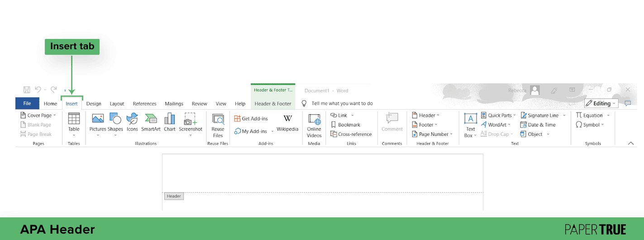Viewport: 644px width, 240px height.
Task: Open the Help tab
Action: pyautogui.click(x=240, y=104)
